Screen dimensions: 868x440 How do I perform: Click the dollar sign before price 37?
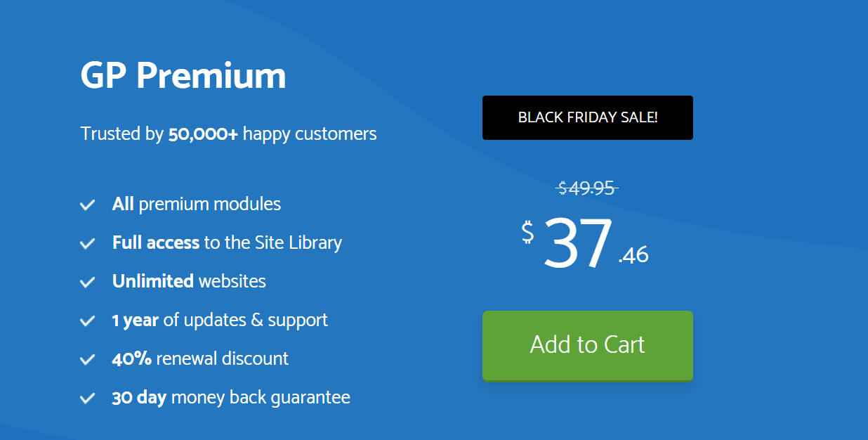coord(527,233)
